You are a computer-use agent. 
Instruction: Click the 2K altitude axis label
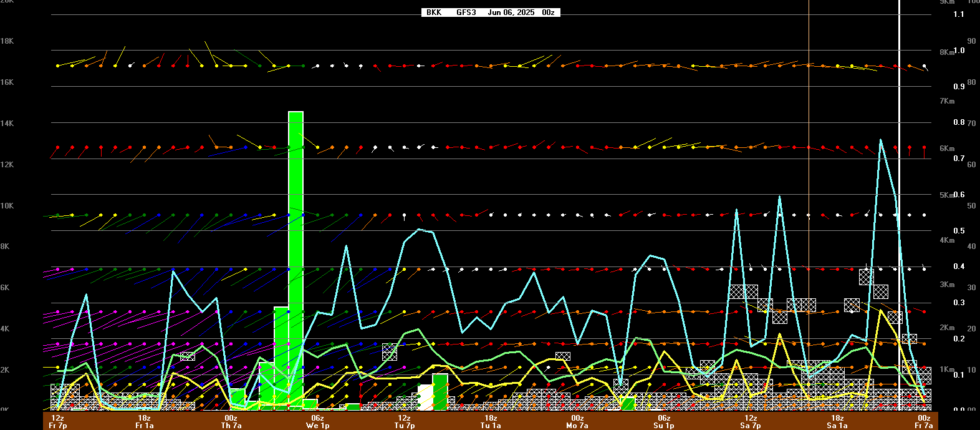[5, 370]
